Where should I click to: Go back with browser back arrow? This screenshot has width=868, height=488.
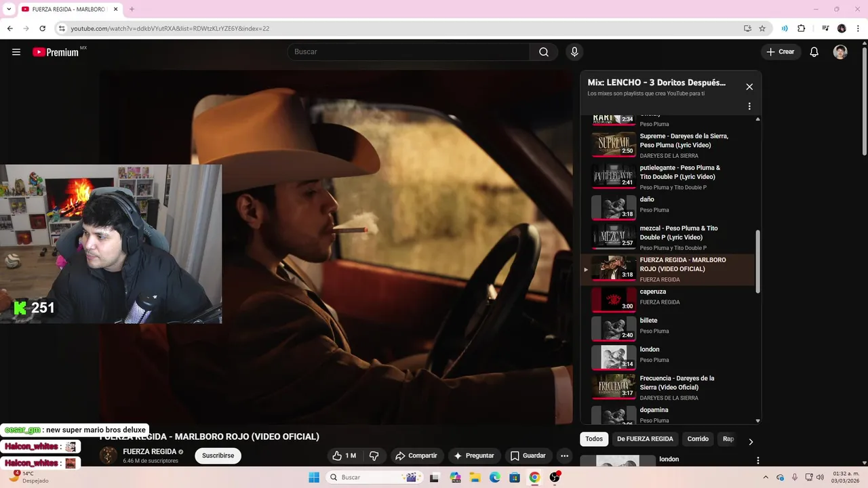tap(10, 28)
